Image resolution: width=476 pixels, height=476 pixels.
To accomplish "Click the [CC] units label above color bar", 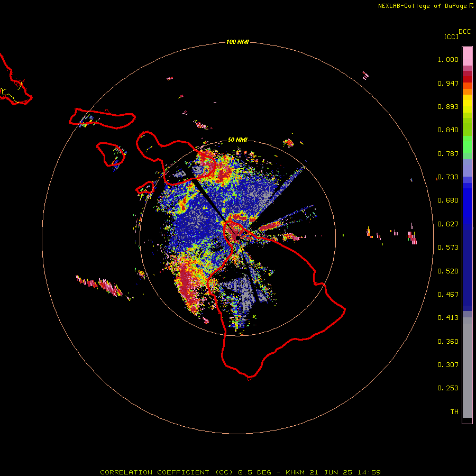I will (451, 36).
